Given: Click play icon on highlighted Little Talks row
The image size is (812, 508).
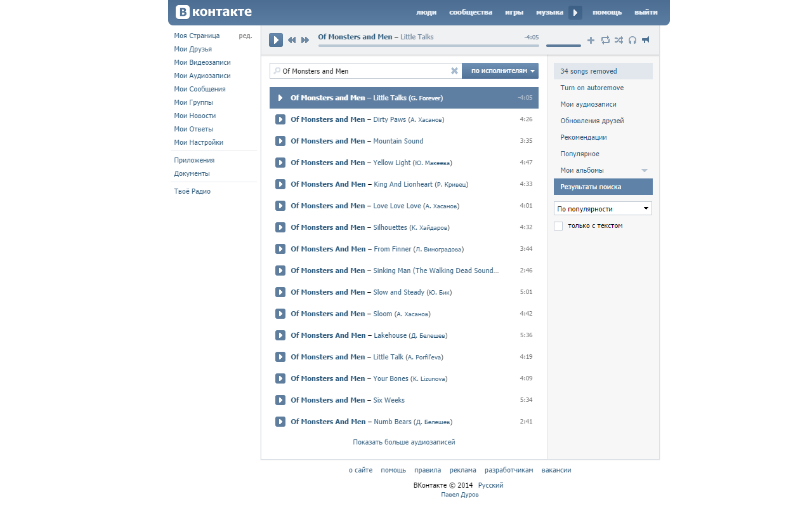Looking at the screenshot, I should 280,98.
